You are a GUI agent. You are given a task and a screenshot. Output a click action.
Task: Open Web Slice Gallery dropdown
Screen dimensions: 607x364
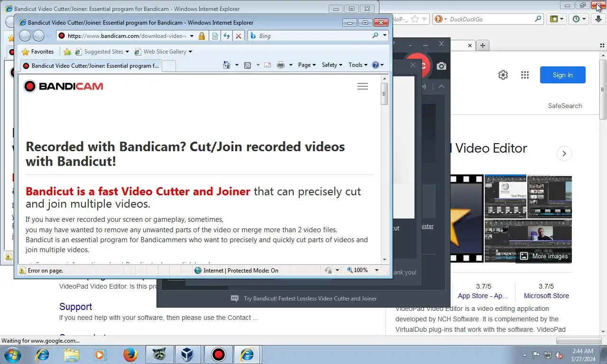point(163,52)
